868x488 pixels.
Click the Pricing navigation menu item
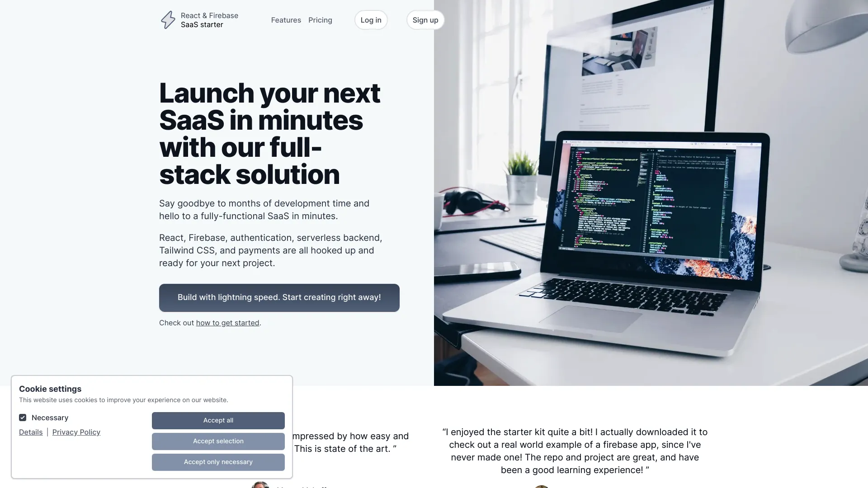click(x=320, y=19)
